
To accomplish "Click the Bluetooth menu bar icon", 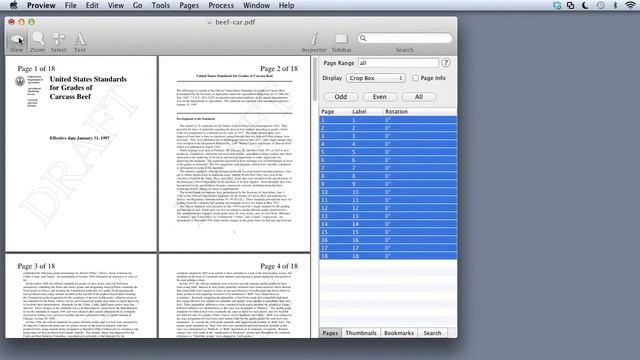I will point(615,5).
